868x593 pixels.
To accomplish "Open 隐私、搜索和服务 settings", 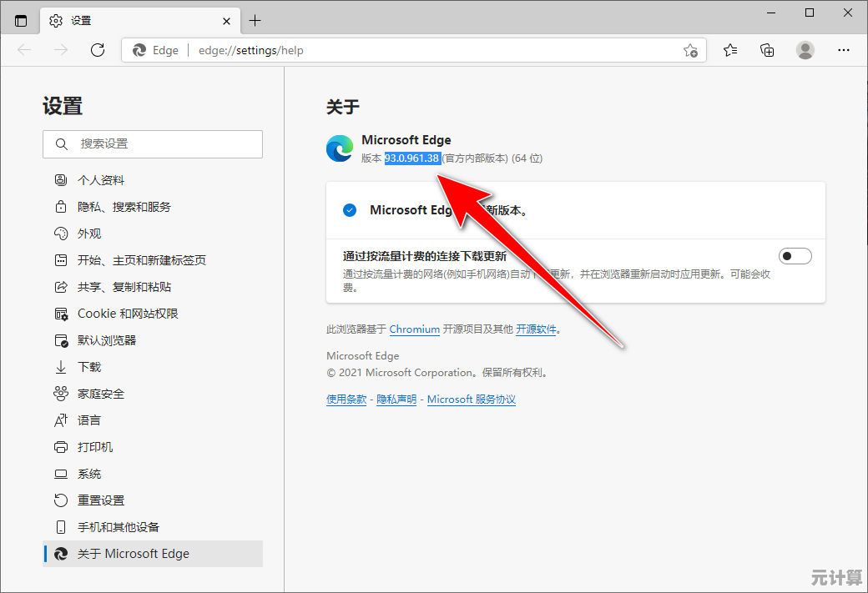I will (x=153, y=207).
